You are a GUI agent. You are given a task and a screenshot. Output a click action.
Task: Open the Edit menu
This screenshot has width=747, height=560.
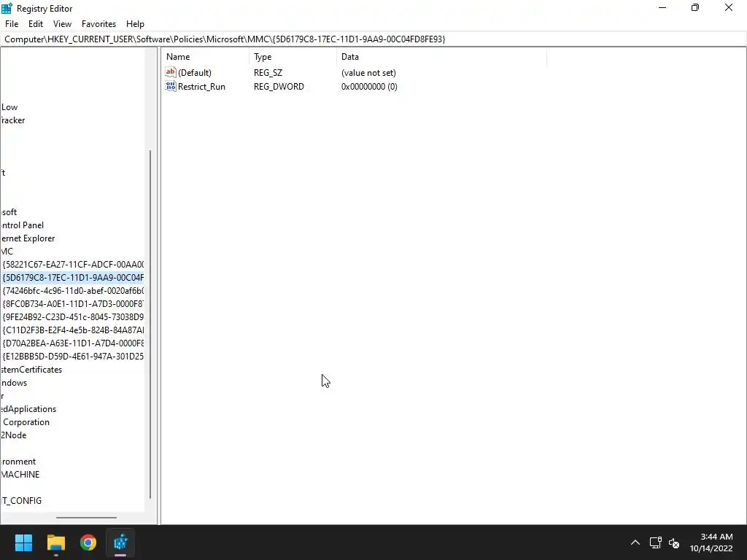(x=36, y=24)
